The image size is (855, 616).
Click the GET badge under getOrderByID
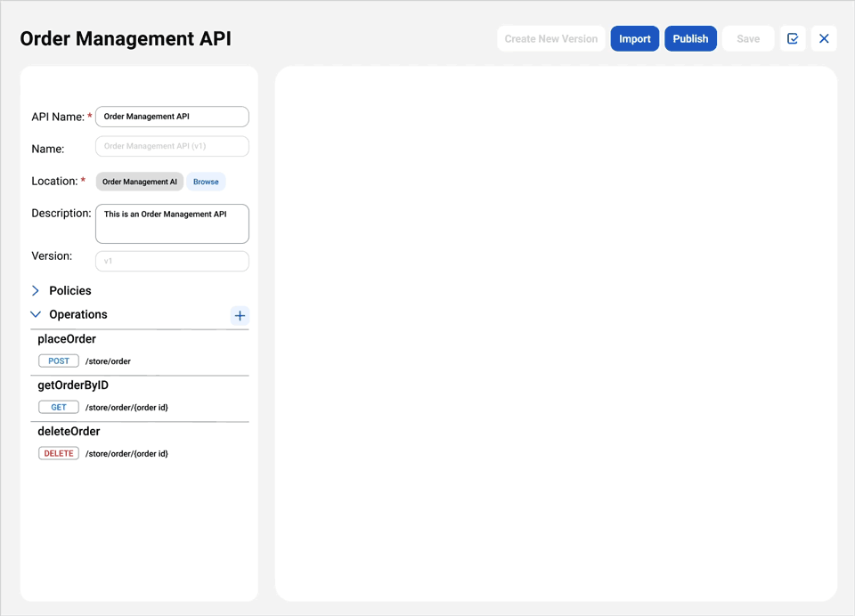[58, 407]
